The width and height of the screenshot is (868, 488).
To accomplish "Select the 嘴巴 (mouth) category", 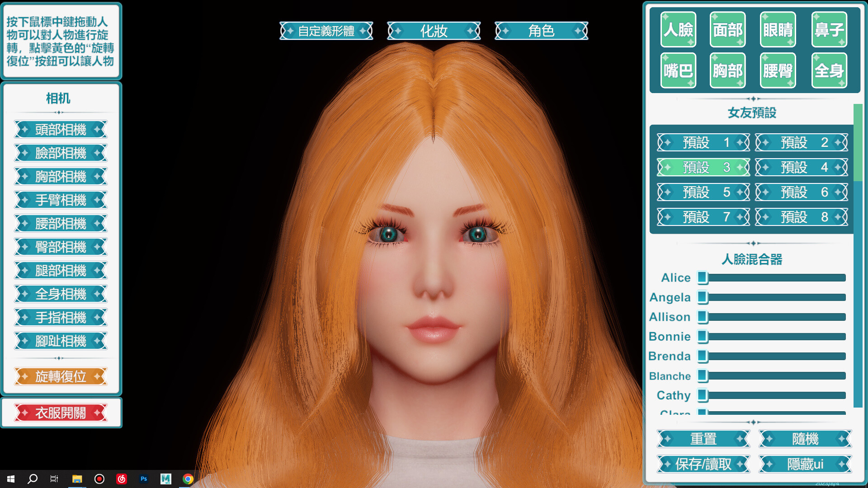I will click(678, 70).
